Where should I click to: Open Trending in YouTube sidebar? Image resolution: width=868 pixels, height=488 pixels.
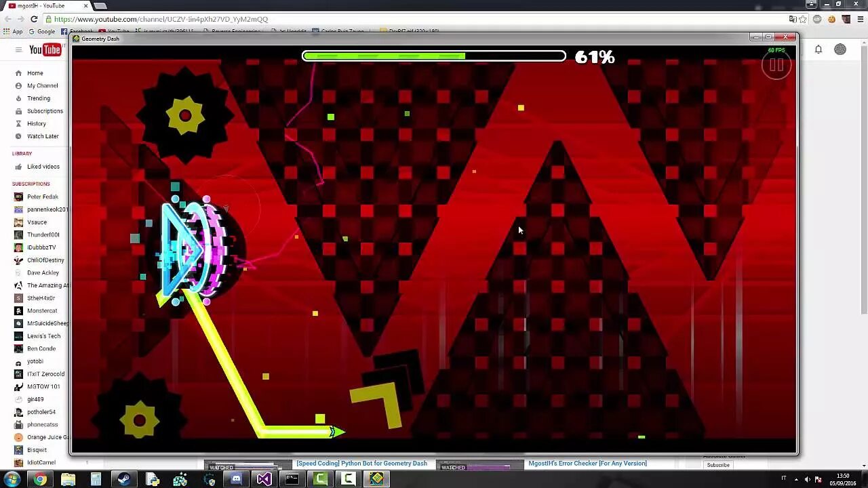[x=39, y=98]
